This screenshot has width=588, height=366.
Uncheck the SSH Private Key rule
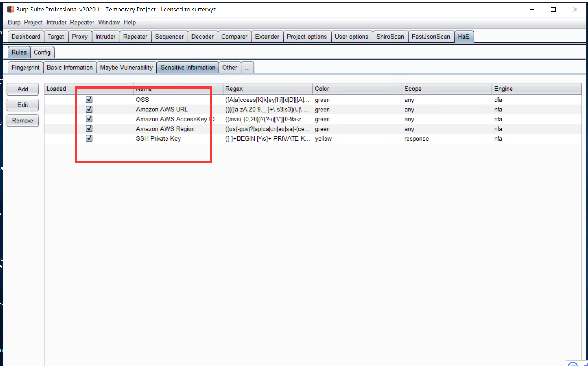[x=89, y=138]
